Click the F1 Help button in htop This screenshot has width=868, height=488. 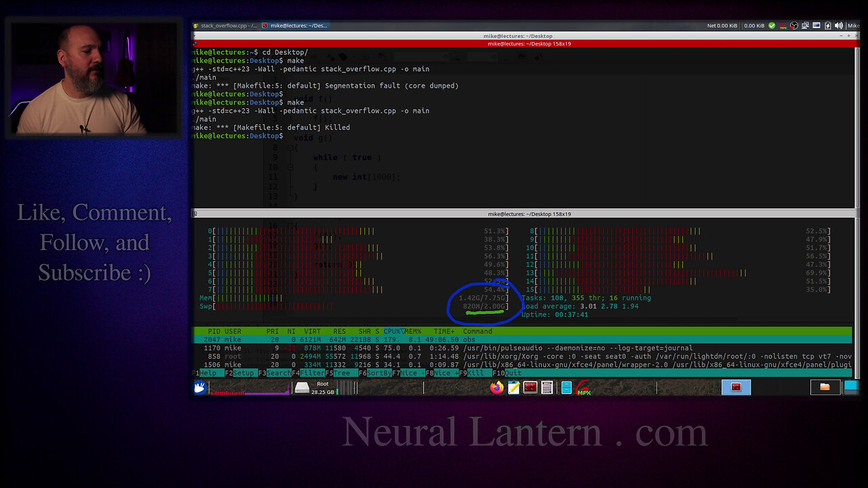[x=207, y=373]
